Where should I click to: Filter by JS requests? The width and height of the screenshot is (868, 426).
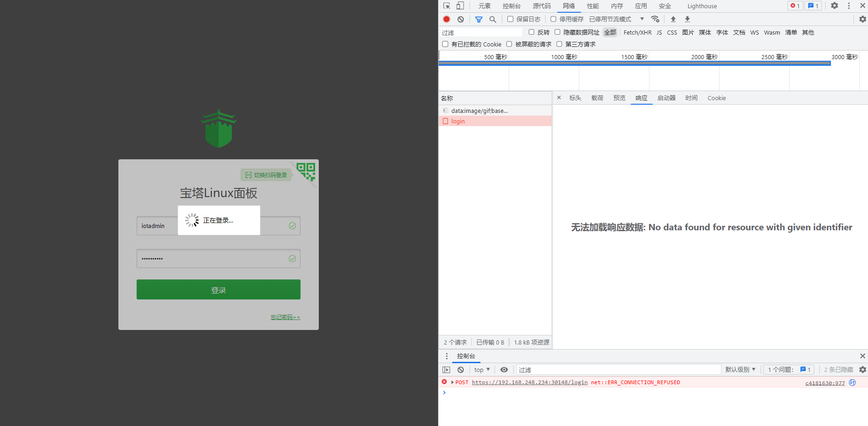[659, 32]
